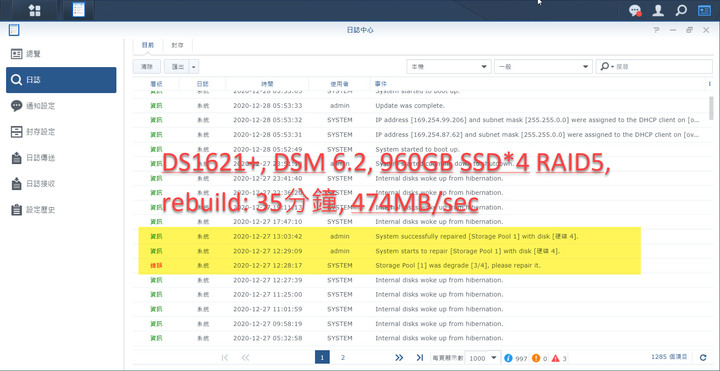The width and height of the screenshot is (720, 371).
Task: Open 日誌接收 log receiving
Action: pyautogui.click(x=61, y=184)
